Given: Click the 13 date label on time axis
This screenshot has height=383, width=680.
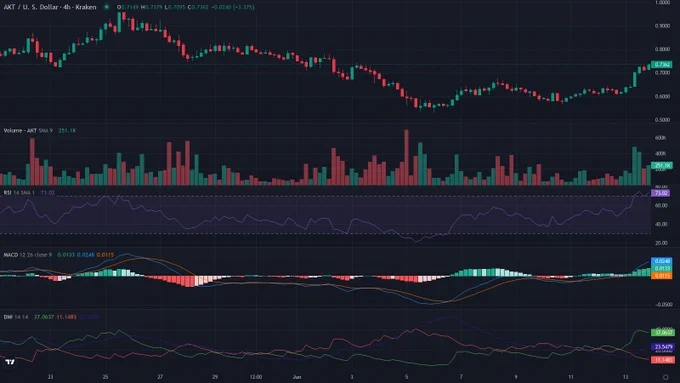Looking at the screenshot, I should point(625,377).
